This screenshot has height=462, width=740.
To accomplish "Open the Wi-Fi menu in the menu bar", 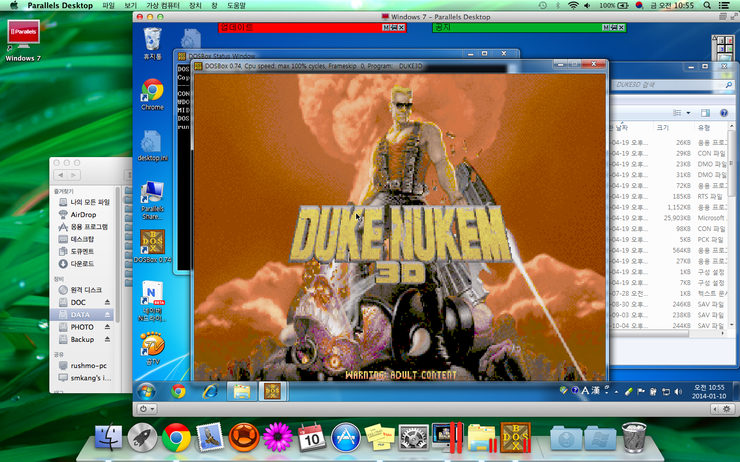I will pos(573,5).
